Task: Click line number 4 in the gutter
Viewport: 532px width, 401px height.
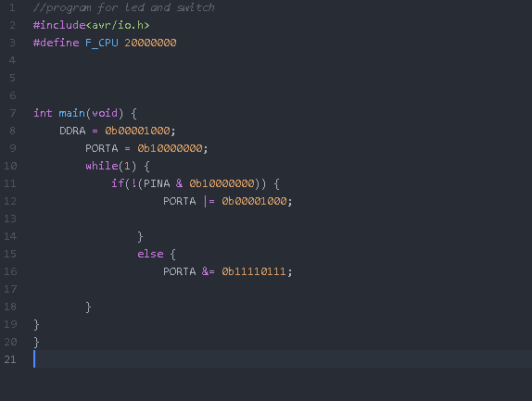Action: point(13,60)
